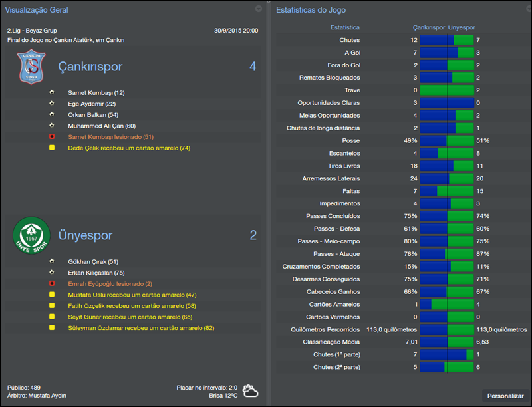Select the Çankırıspor column header in statistics
532x407 pixels.
(430, 28)
